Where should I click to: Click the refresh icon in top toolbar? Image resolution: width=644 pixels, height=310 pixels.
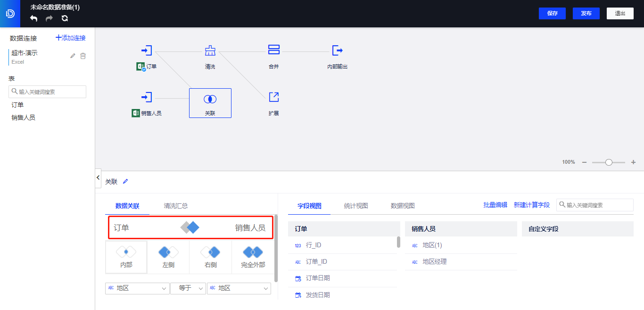65,18
